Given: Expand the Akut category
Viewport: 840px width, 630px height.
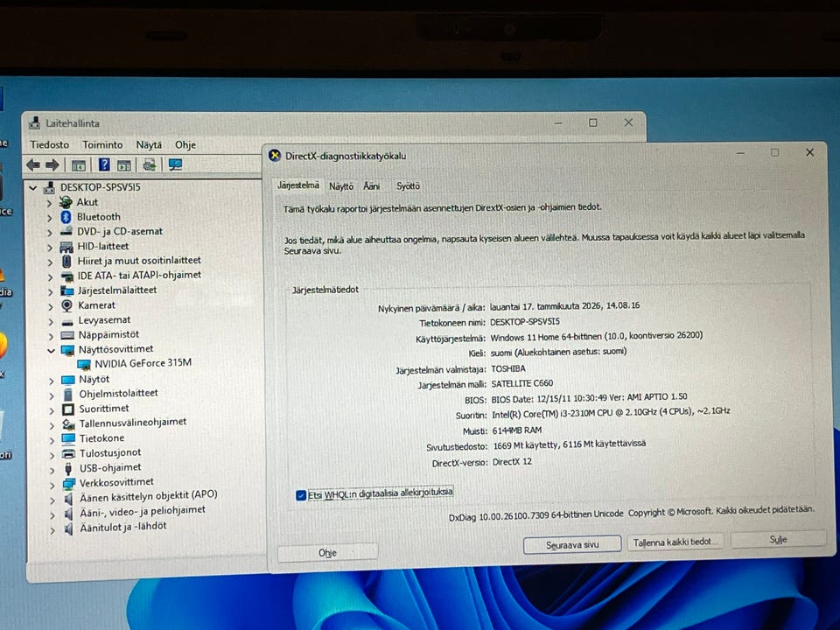Looking at the screenshot, I should click(49, 202).
